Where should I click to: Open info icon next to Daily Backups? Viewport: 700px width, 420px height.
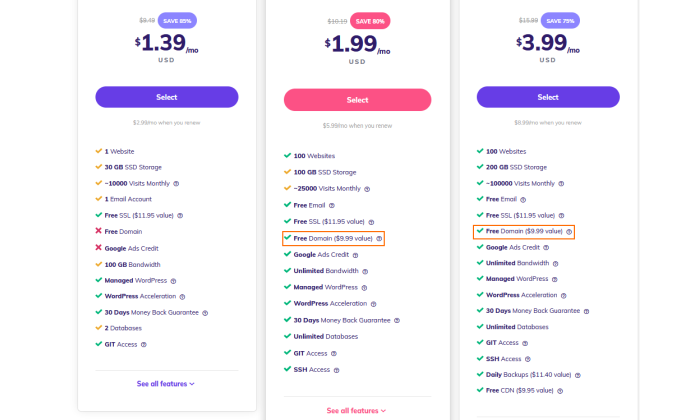point(578,375)
